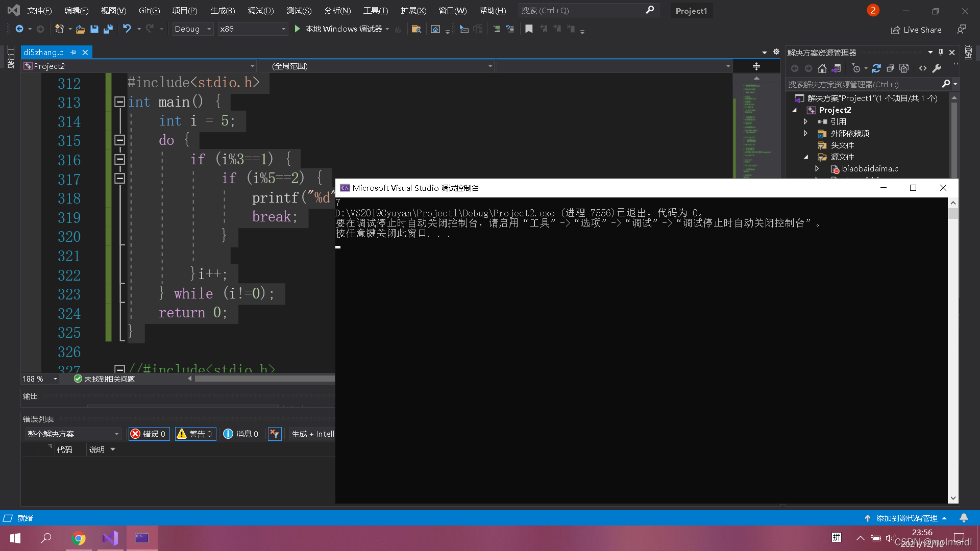Toggle the Errors 0 filter button
Viewport: 980px width, 551px height.
[x=149, y=434]
